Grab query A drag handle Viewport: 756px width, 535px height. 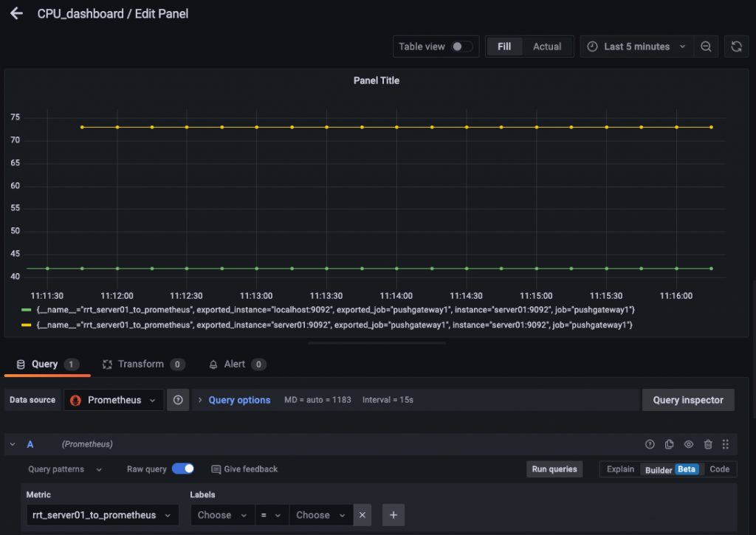[726, 444]
